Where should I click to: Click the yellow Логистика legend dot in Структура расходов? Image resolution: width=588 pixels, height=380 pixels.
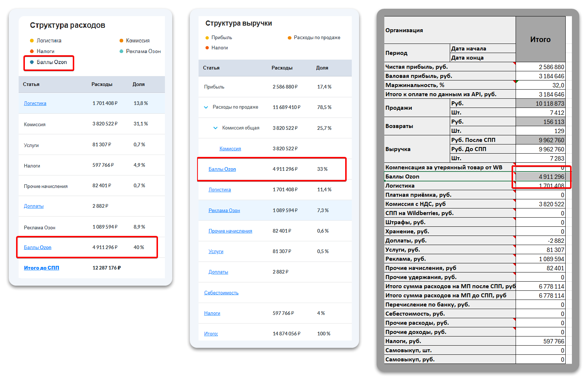point(32,41)
